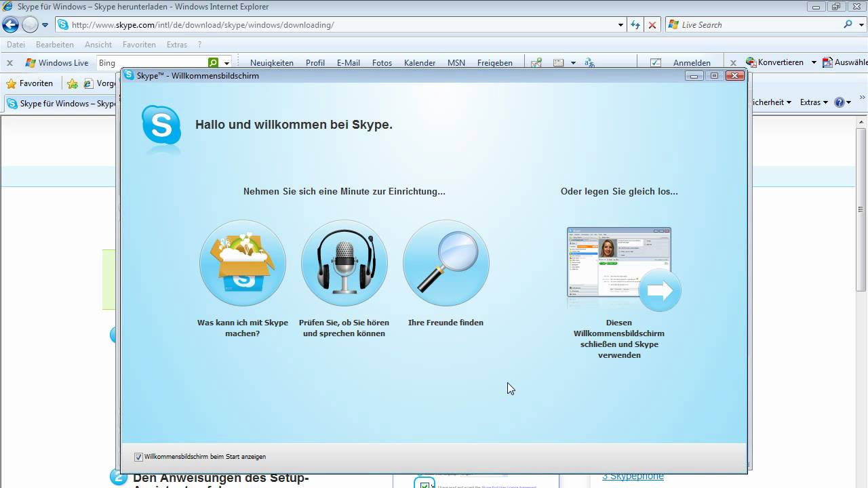Click the blue help question mark icon

click(x=840, y=102)
